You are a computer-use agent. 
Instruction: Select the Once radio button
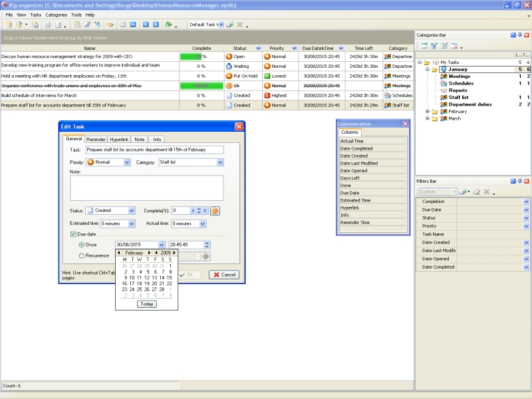(x=82, y=245)
